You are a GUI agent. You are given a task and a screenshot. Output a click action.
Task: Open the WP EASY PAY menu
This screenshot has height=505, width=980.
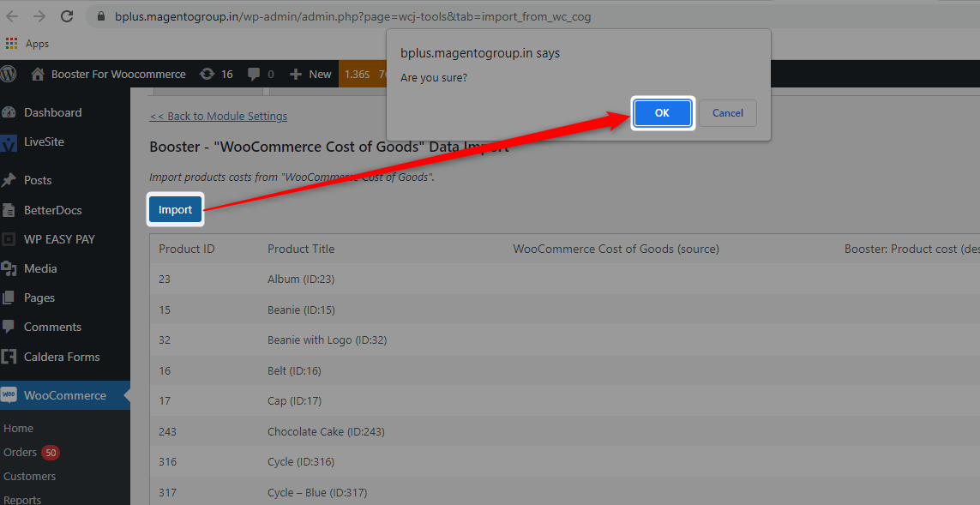click(x=59, y=239)
